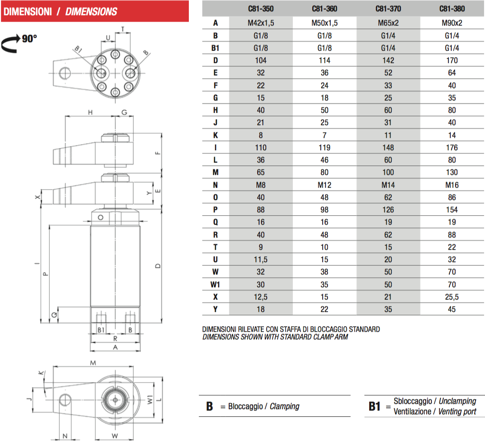Select the bold B1 legend symbol
The width and height of the screenshot is (485, 448).
point(374,406)
